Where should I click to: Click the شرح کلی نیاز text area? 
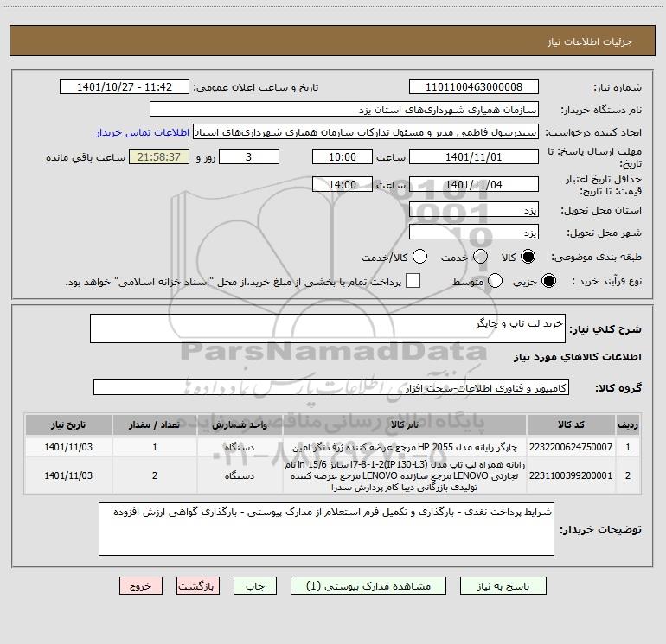pos(328,328)
